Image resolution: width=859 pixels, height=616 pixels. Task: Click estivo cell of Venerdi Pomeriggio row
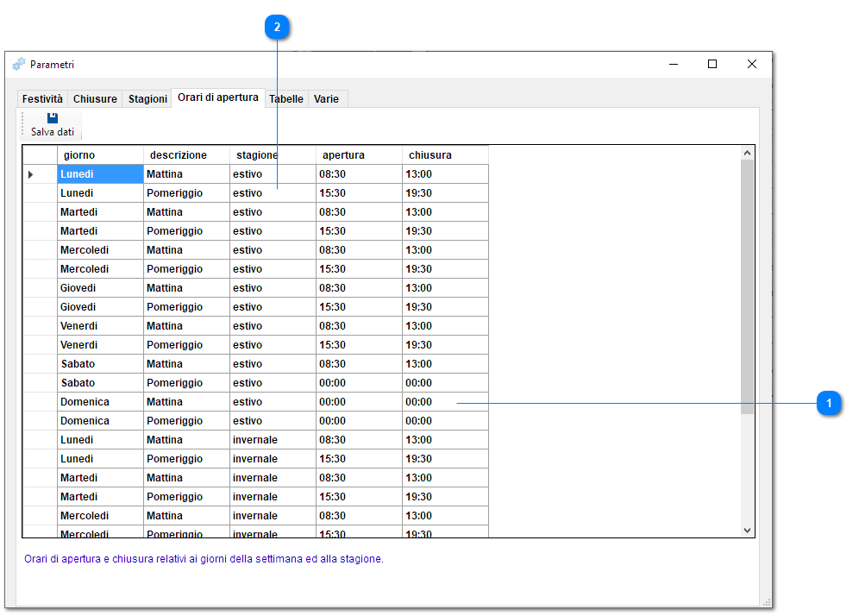coord(273,345)
